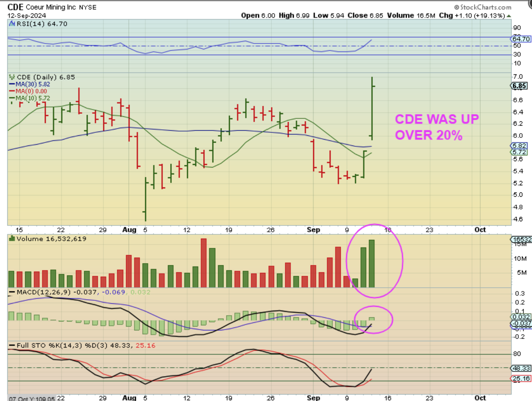Click the green line swatch beside MA(10)
The width and height of the screenshot is (532, 401).
click(12, 98)
